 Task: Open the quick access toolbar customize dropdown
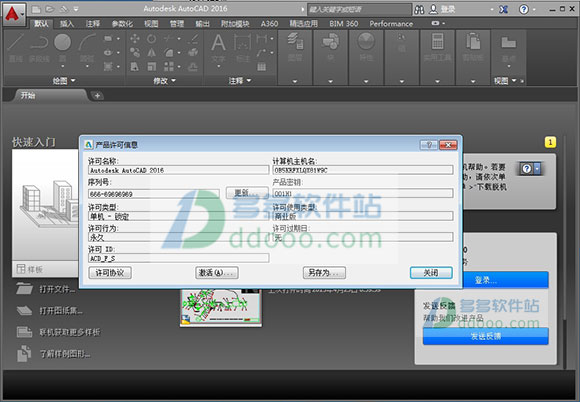coord(76,9)
